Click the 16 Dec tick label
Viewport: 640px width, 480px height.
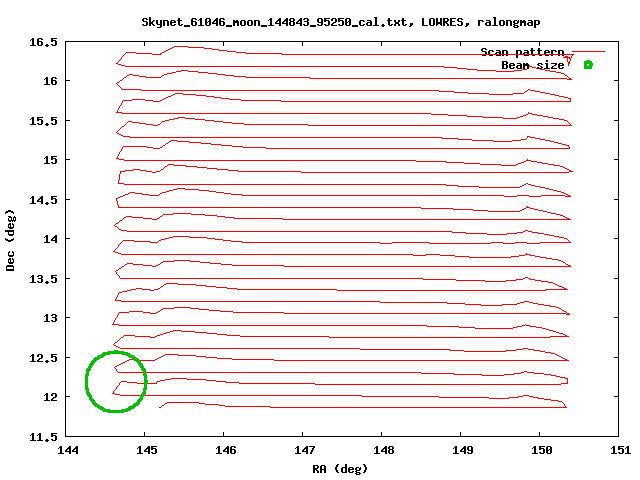click(50, 81)
